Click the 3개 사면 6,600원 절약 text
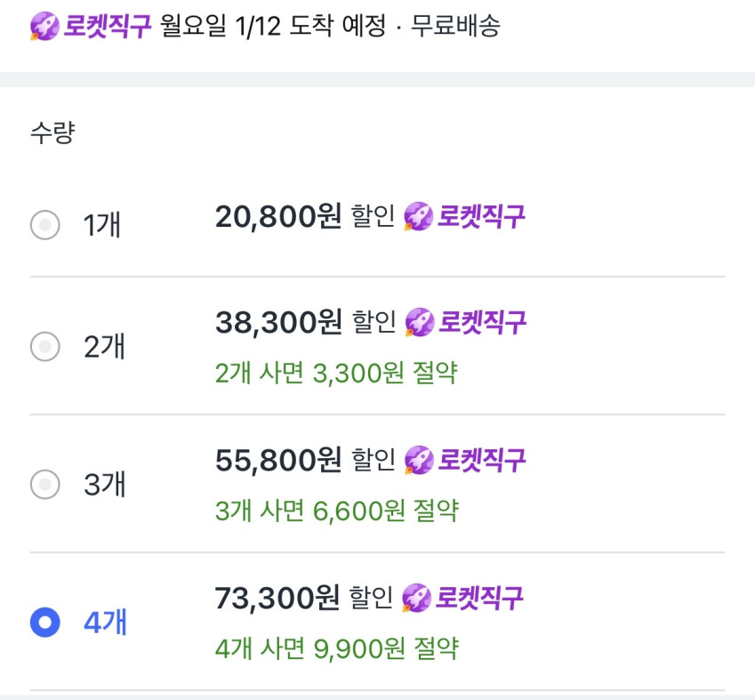The height and width of the screenshot is (700, 755). (x=336, y=511)
